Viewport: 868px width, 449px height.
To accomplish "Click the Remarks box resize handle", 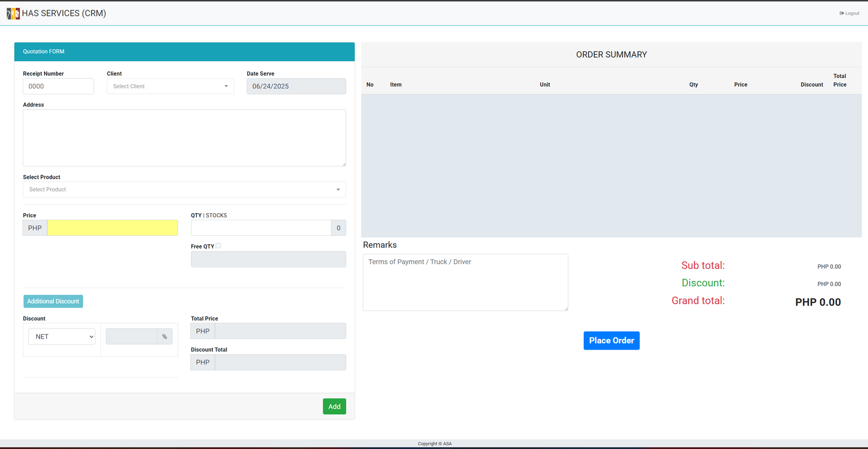I will [566, 309].
